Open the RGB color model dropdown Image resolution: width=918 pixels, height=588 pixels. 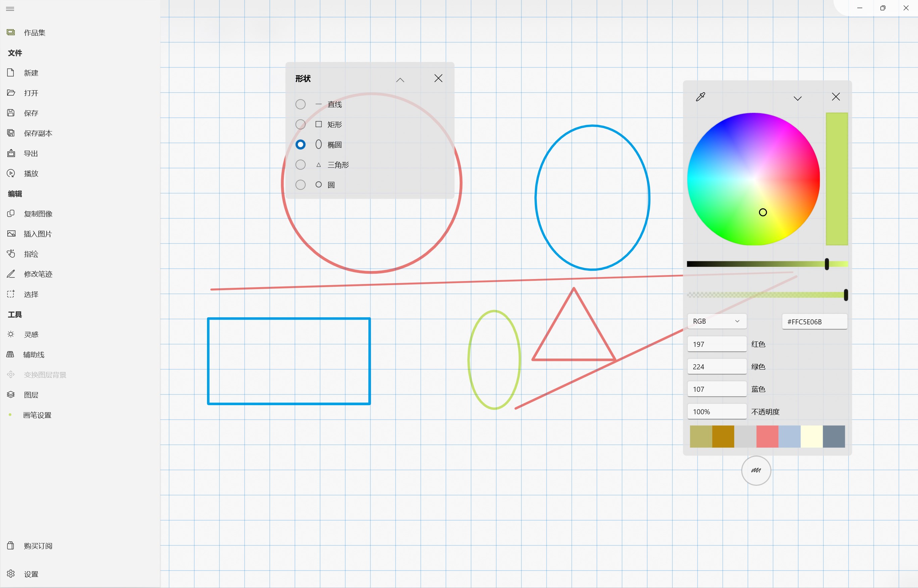point(717,321)
